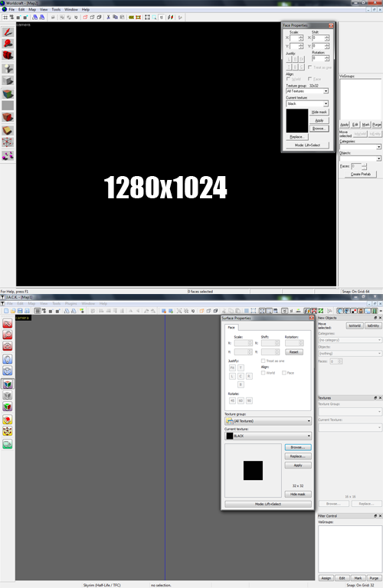Choose the Worldcraft red magnify tool
The image size is (383, 588).
(x=8, y=44)
